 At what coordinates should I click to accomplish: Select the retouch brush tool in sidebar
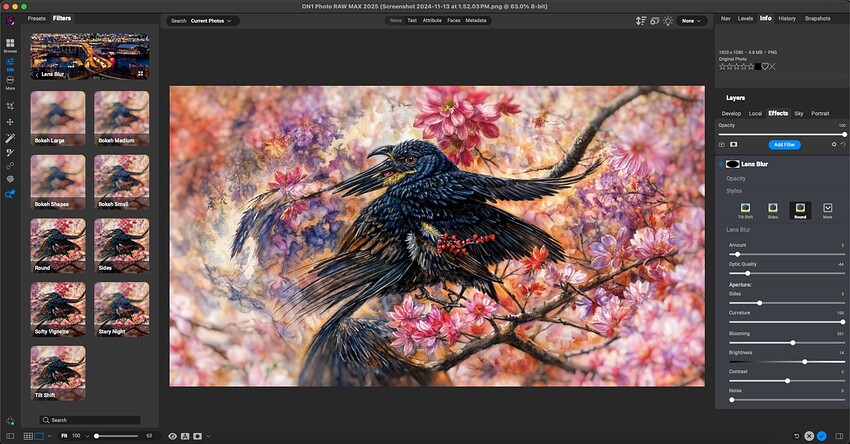tap(10, 153)
